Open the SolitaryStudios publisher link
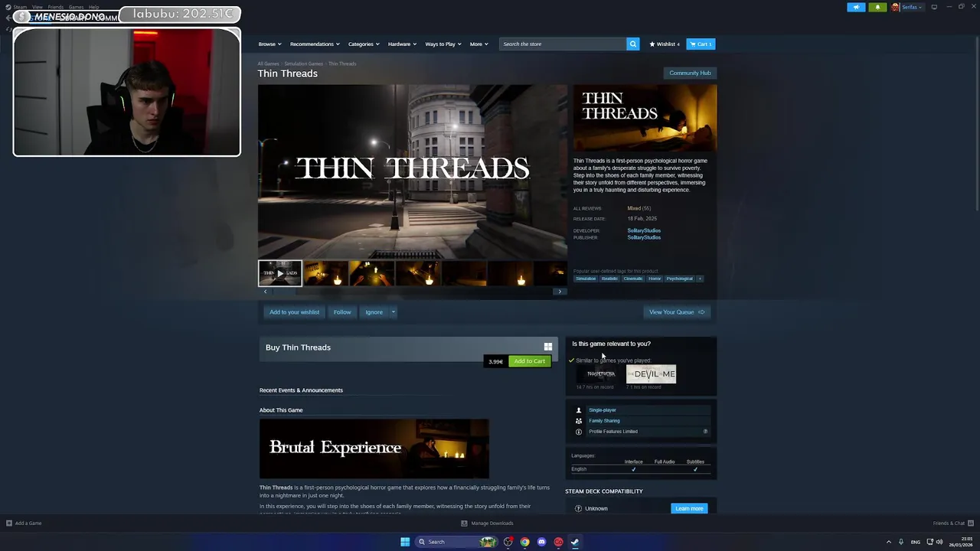The image size is (980, 551). pyautogui.click(x=644, y=237)
